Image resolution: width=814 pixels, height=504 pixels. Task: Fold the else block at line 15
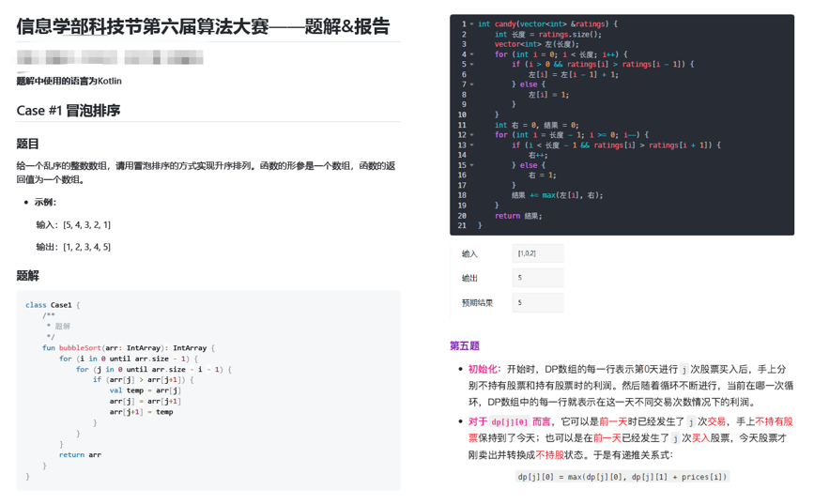coord(471,165)
